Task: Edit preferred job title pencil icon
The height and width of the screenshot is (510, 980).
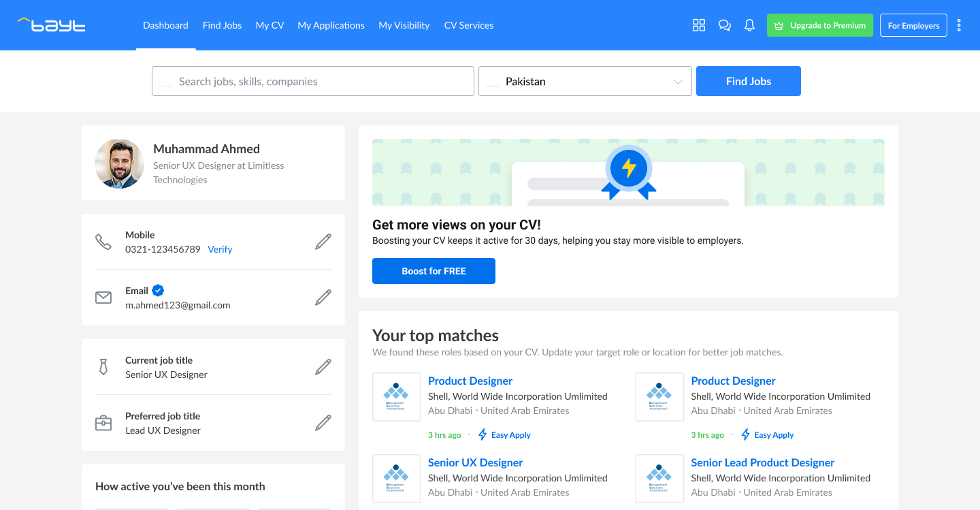Action: click(323, 423)
